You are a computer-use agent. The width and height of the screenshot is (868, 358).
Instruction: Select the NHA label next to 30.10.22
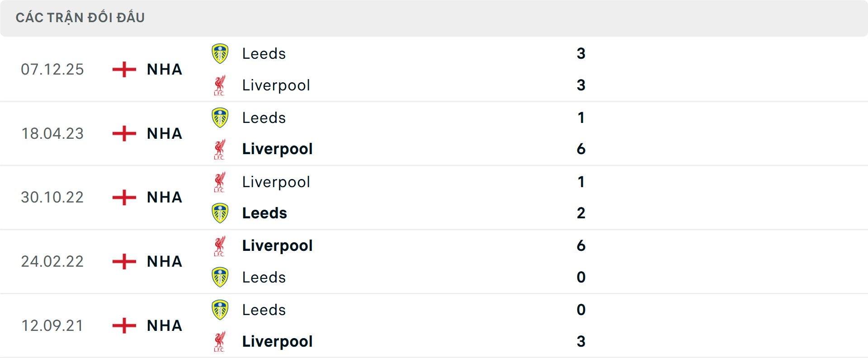164,198
